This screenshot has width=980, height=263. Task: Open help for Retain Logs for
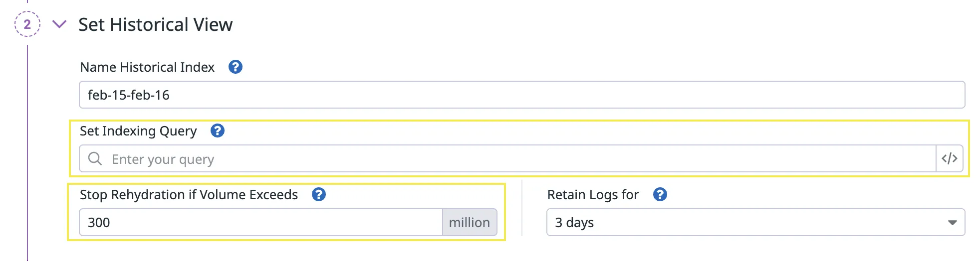[x=660, y=194]
